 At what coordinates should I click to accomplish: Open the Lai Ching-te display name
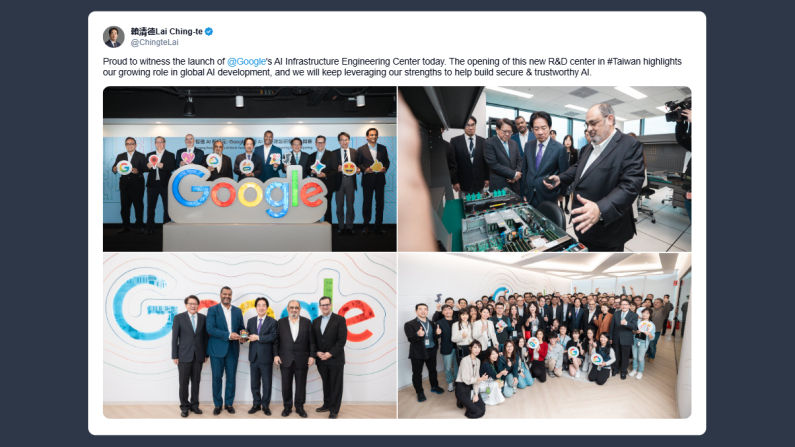pos(167,31)
